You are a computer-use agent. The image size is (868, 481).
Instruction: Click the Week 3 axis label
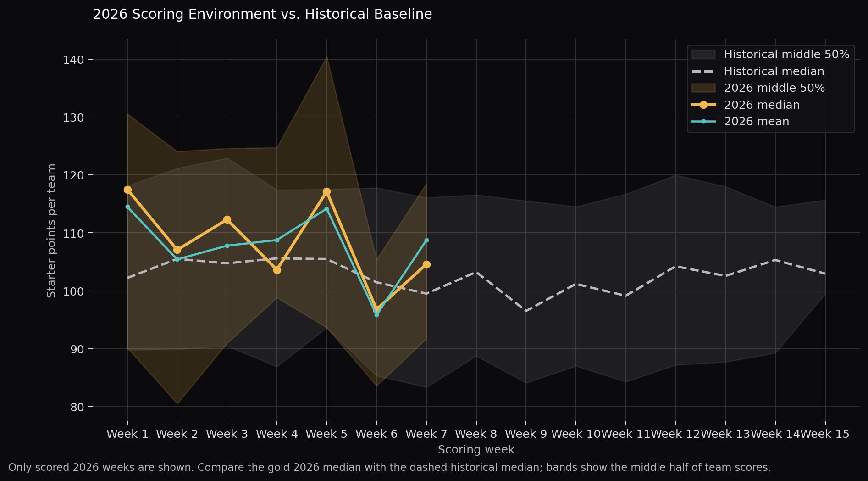227,434
